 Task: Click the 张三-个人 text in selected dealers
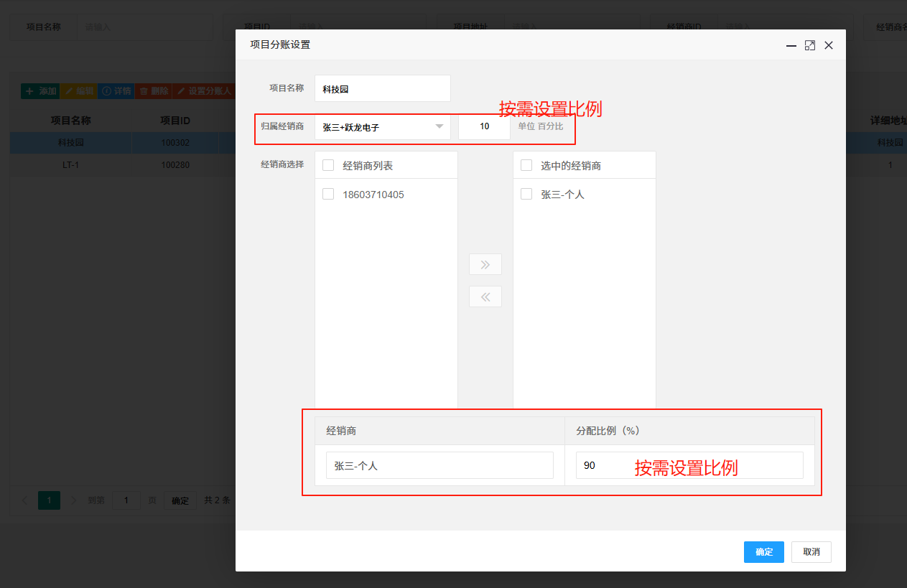click(x=562, y=195)
